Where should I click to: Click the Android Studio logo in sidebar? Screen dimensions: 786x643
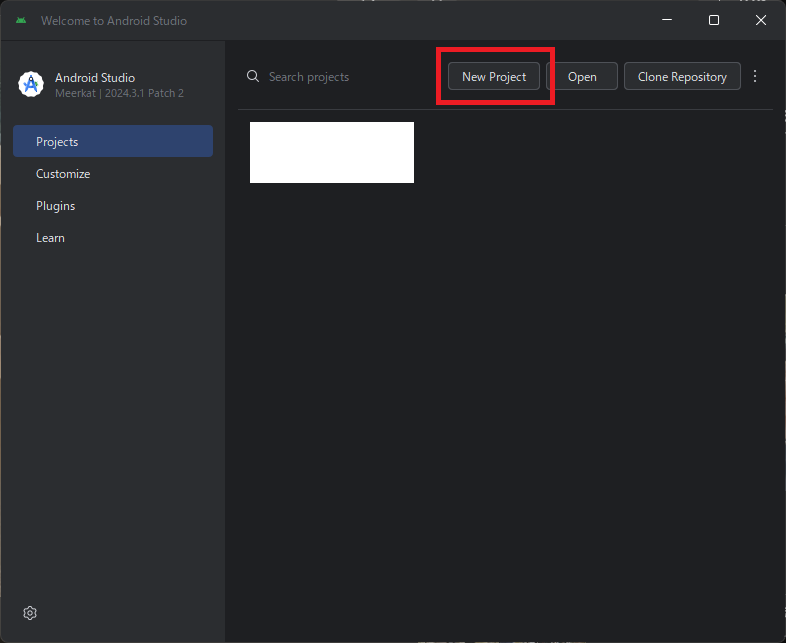(x=31, y=85)
